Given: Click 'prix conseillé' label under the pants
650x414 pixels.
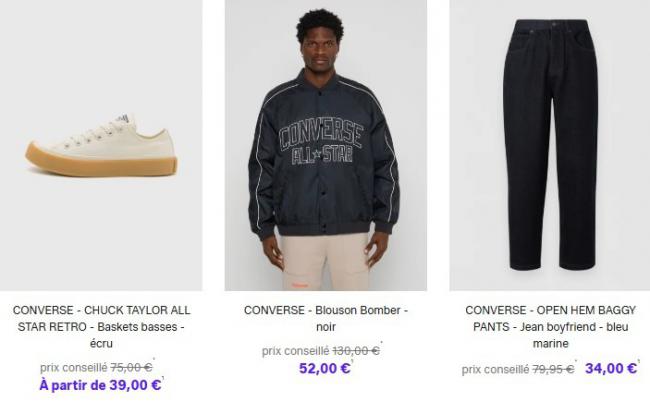Looking at the screenshot, I should (x=495, y=369).
